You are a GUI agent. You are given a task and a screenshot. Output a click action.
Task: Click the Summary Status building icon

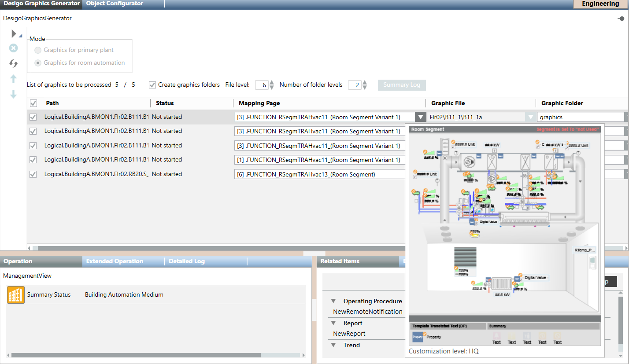coord(16,295)
